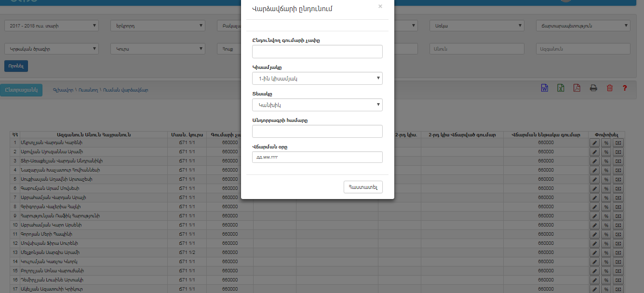The image size is (644, 293).
Task: Open the 2017 - 2018 academic year dropdown
Action: (x=51, y=26)
